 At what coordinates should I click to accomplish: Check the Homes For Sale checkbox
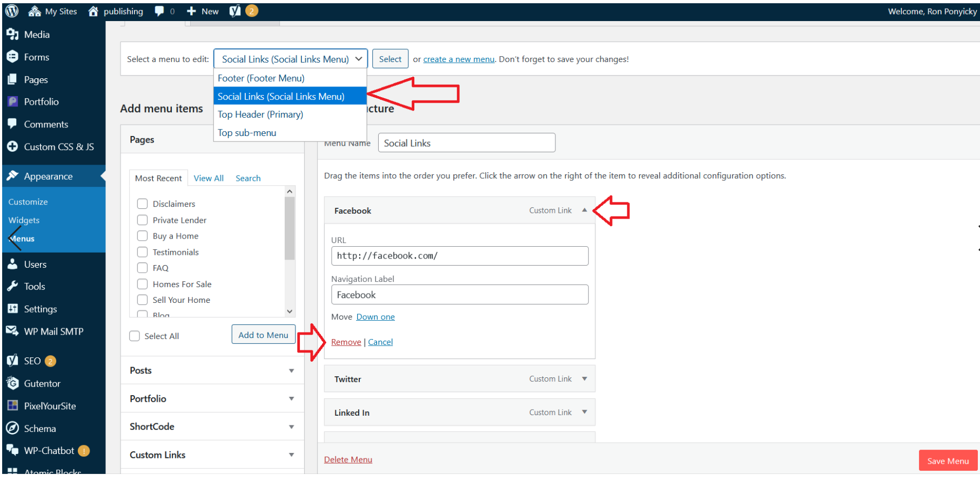pyautogui.click(x=142, y=284)
